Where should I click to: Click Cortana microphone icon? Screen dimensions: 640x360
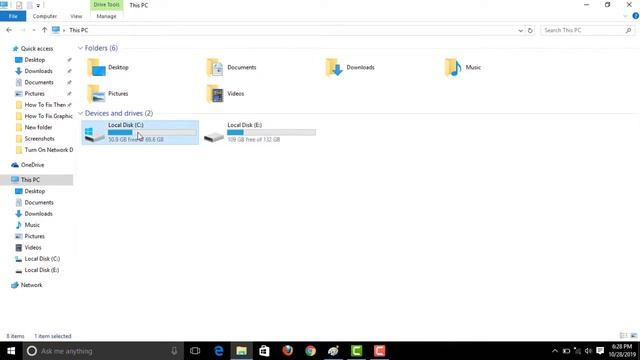tap(174, 351)
